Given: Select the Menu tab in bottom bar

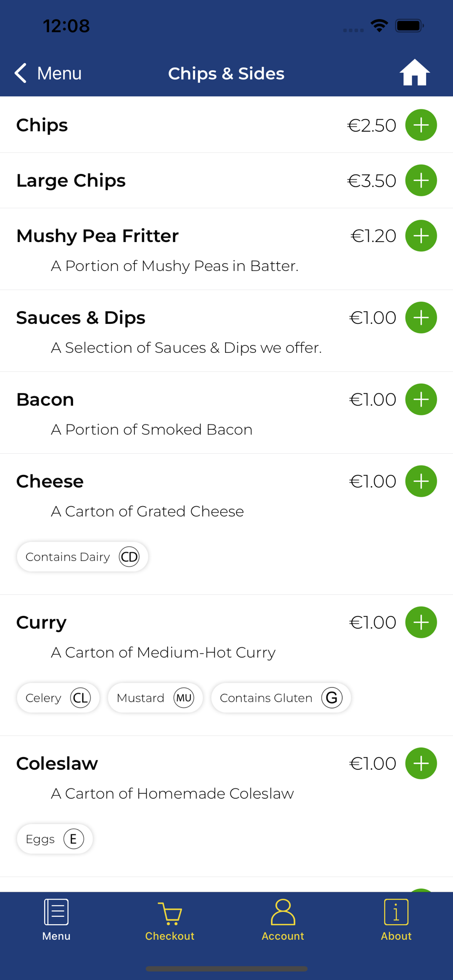Looking at the screenshot, I should (x=56, y=920).
